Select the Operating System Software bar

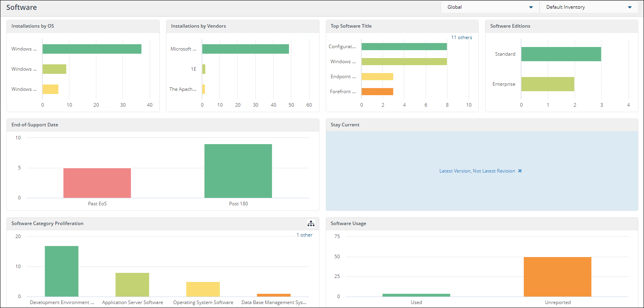(203, 289)
